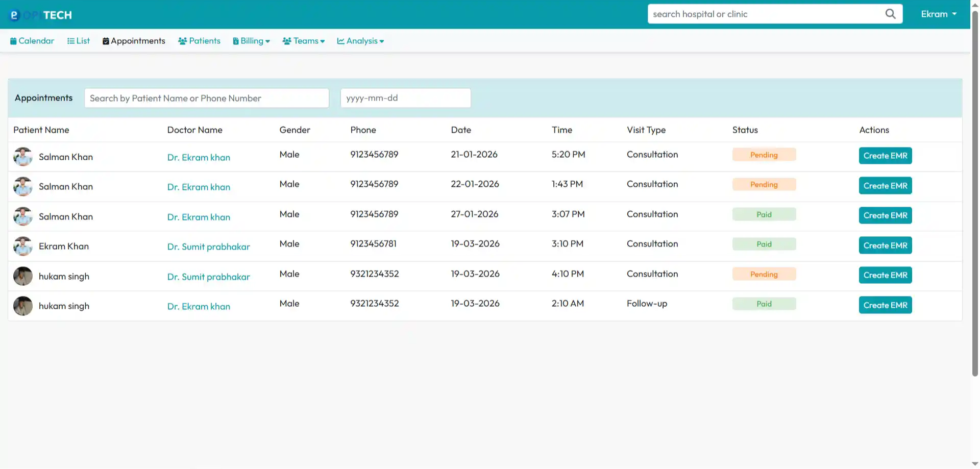The height and width of the screenshot is (469, 980).
Task: Open Dr. Sumit prabhakar link for Ekram Khan
Action: point(208,246)
